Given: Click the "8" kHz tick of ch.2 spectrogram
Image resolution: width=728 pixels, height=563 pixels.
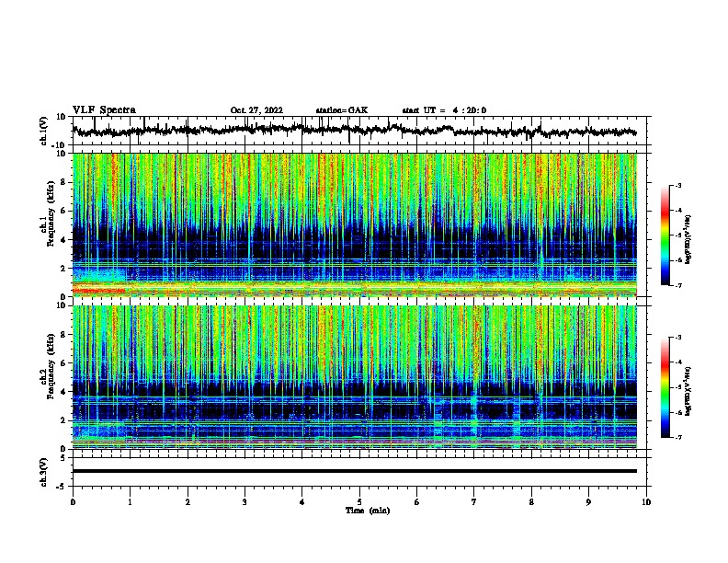Looking at the screenshot, I should (64, 335).
